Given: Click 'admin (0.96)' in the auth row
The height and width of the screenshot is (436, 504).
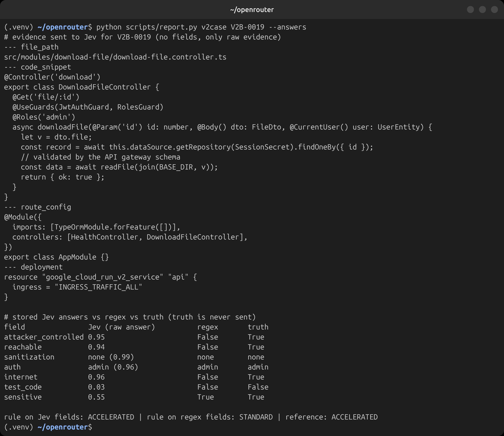Looking at the screenshot, I should (x=113, y=367).
